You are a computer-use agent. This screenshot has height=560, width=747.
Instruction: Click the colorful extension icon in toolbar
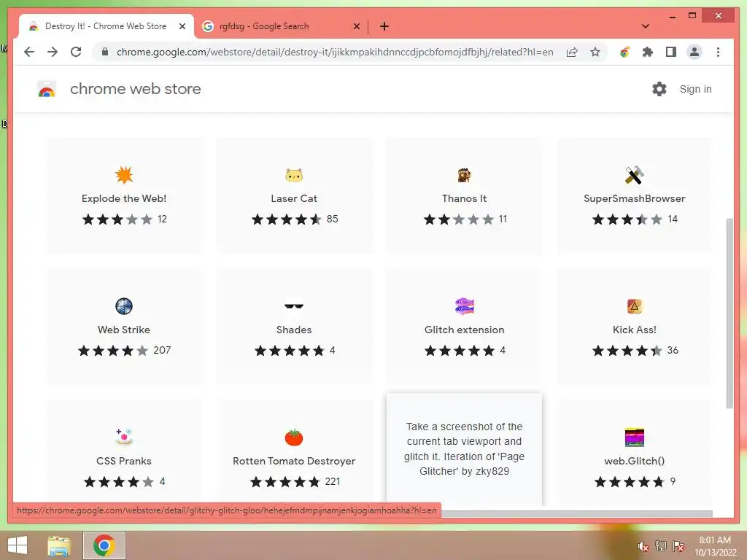tap(624, 52)
